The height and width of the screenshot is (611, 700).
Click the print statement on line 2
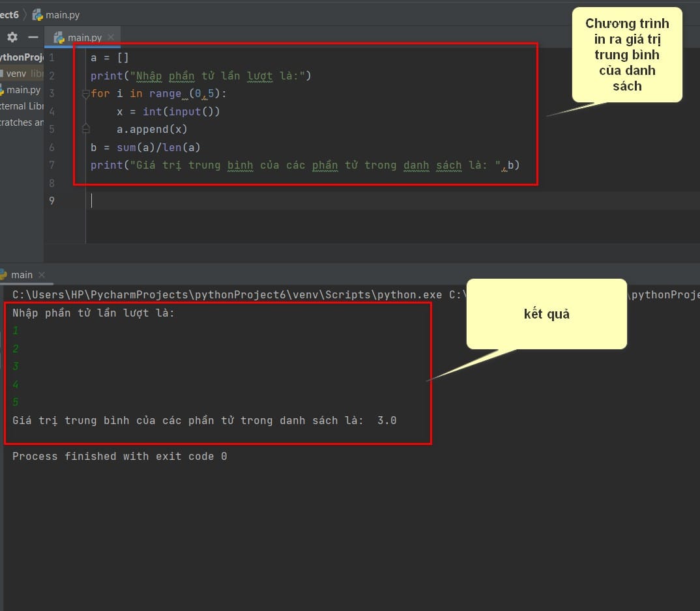tap(201, 76)
